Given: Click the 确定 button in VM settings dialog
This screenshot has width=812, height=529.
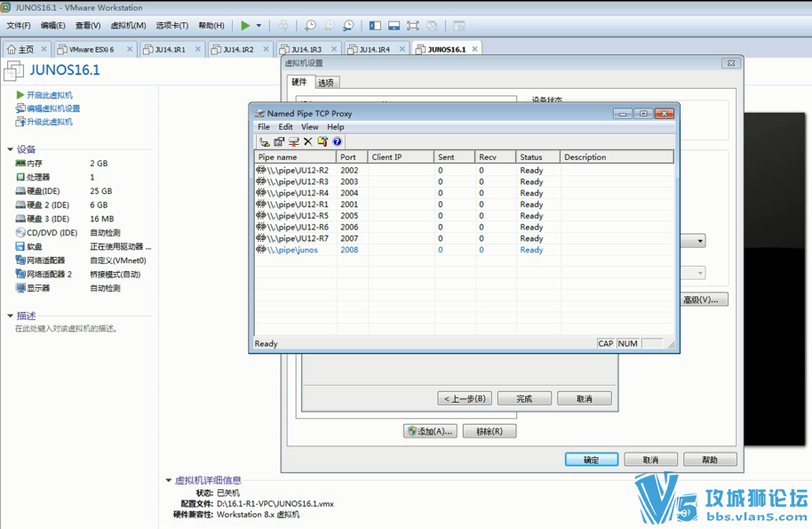Looking at the screenshot, I should coord(592,460).
